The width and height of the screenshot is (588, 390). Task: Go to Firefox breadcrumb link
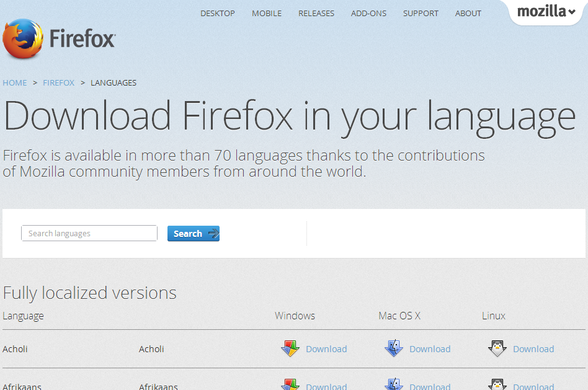coord(58,82)
